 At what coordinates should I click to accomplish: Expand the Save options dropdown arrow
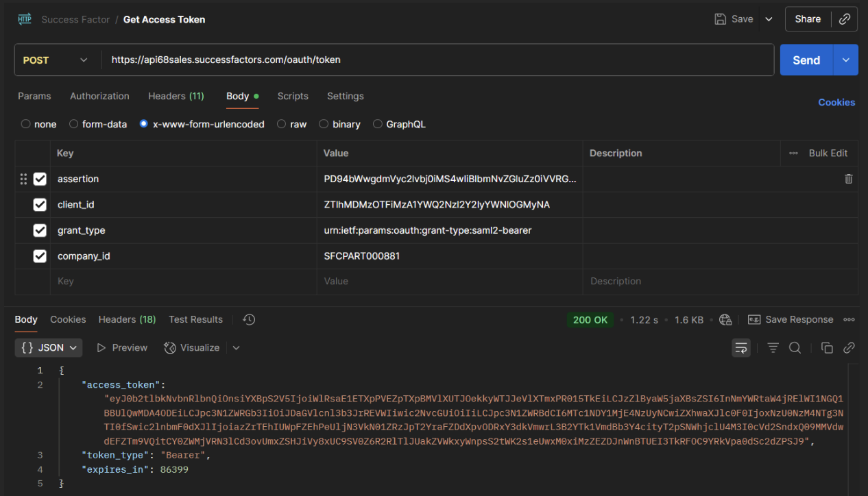(769, 19)
